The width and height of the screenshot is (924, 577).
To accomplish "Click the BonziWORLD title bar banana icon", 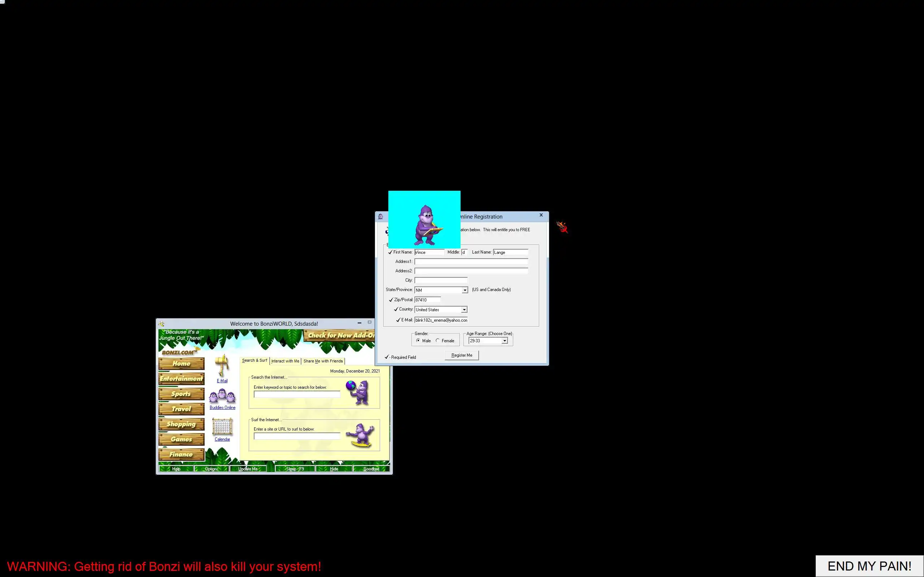I will coord(161,323).
